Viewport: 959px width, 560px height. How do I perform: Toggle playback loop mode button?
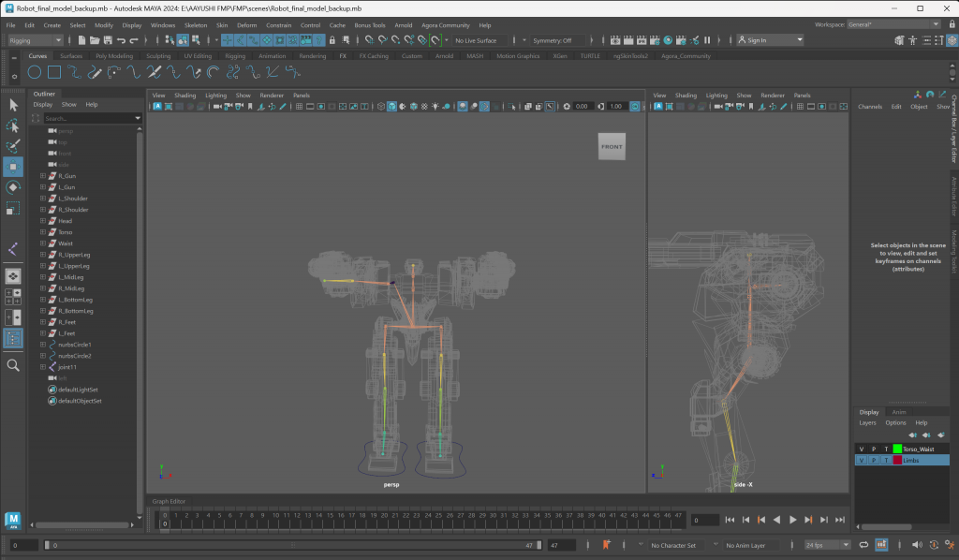coord(865,544)
